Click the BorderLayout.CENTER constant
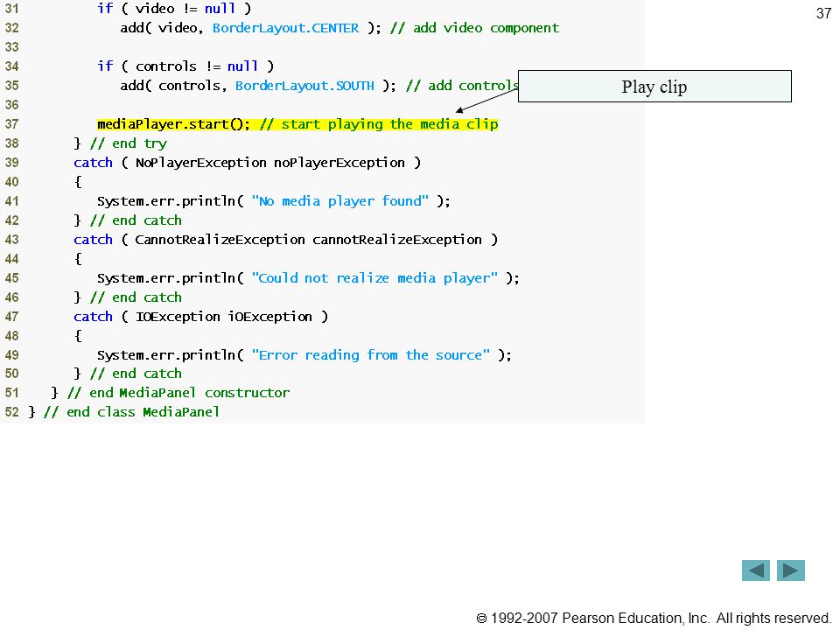The width and height of the screenshot is (840, 630). pos(285,28)
